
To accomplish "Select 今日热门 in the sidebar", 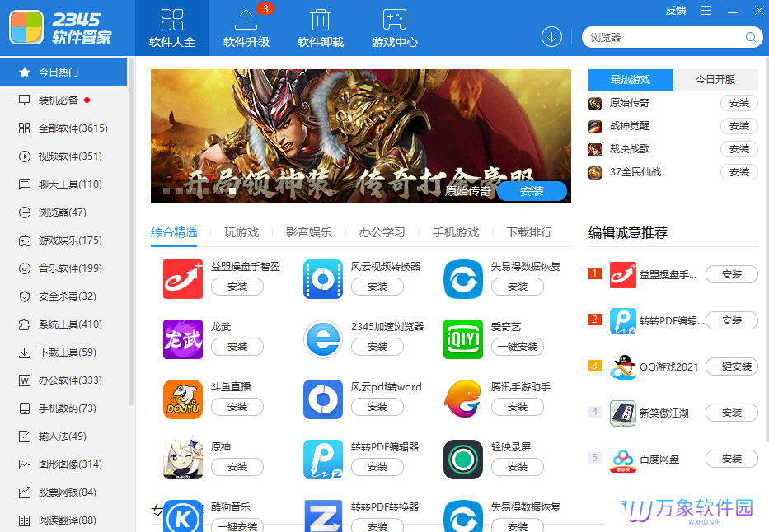I will point(63,72).
